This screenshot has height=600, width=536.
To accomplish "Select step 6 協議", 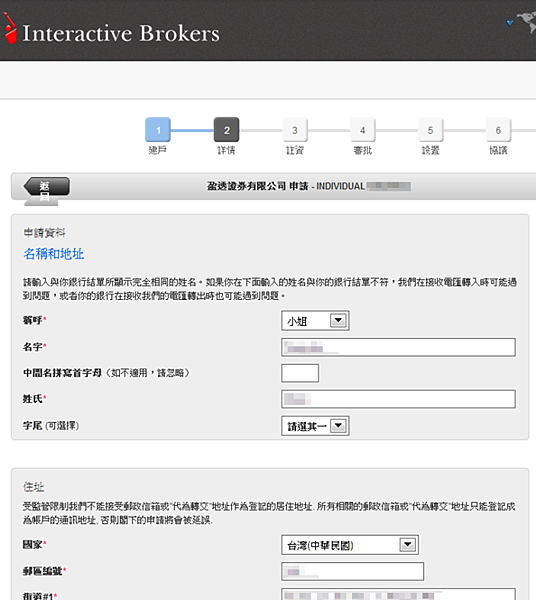I will click(498, 130).
